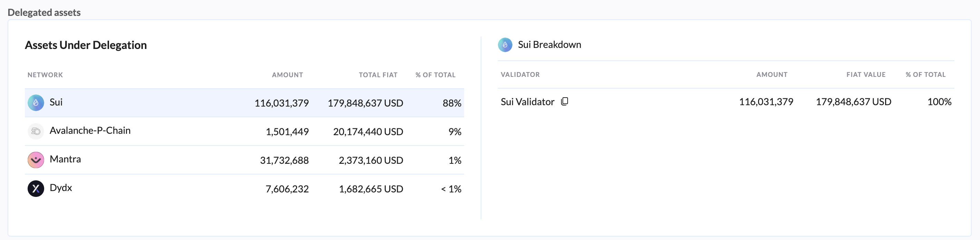The width and height of the screenshot is (980, 240).
Task: Click the Avalanche-P-Chain network icon
Action: click(x=36, y=131)
